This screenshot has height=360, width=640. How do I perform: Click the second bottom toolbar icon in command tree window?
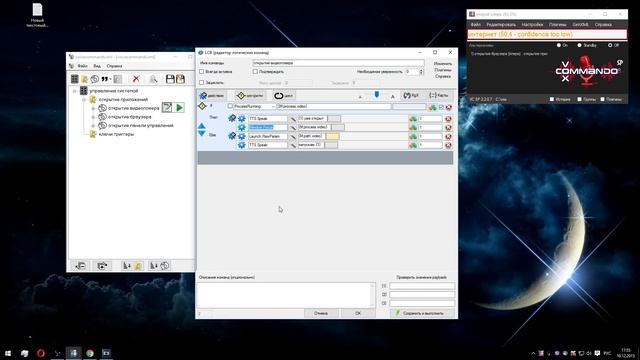[102, 266]
